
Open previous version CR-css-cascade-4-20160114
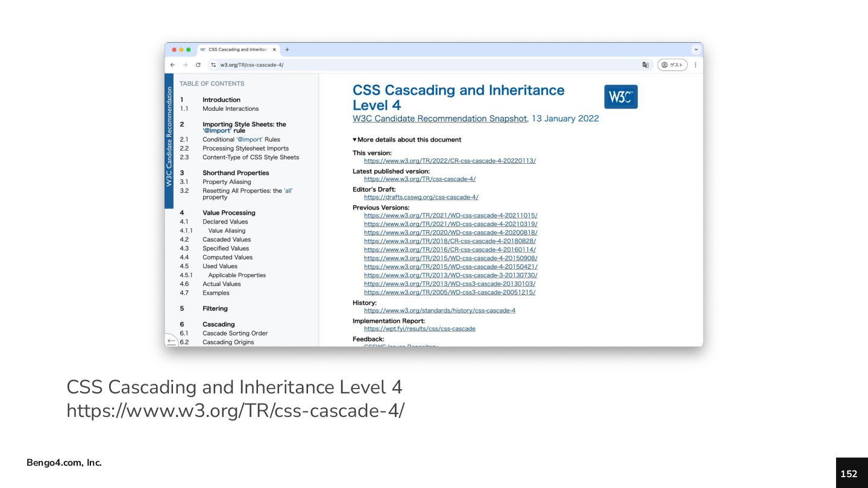click(450, 249)
